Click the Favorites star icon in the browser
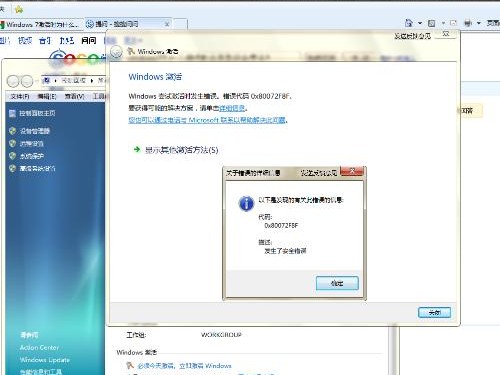500x375 pixels. (19, 9)
